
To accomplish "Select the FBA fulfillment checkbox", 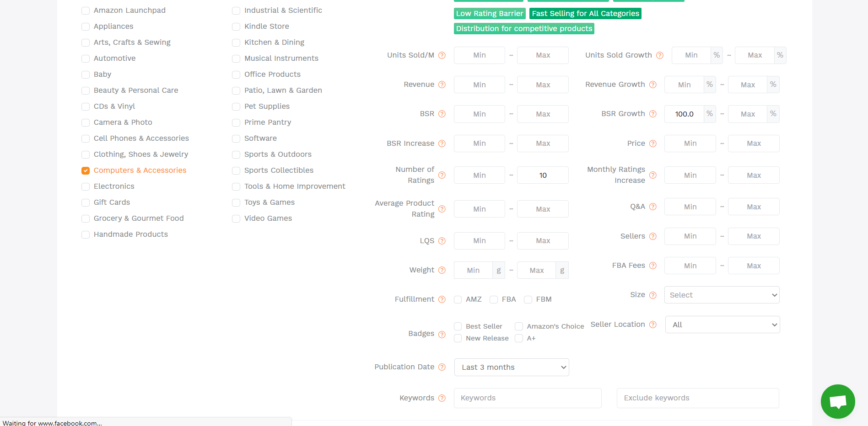I will tap(494, 299).
